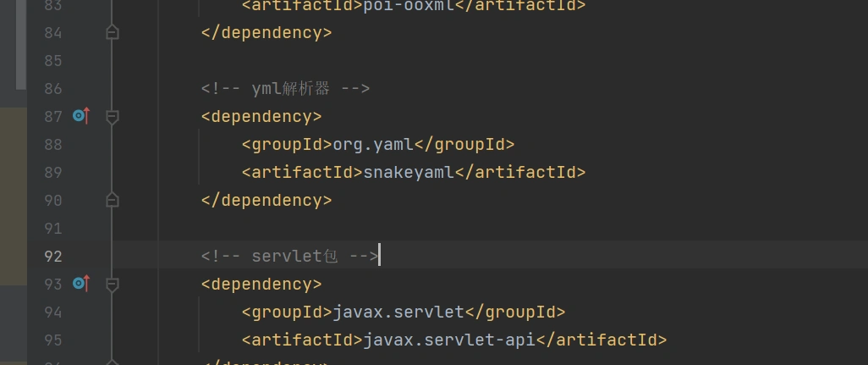Click the opening dependency tag on line 87
Image resolution: width=868 pixels, height=365 pixels.
pos(261,117)
